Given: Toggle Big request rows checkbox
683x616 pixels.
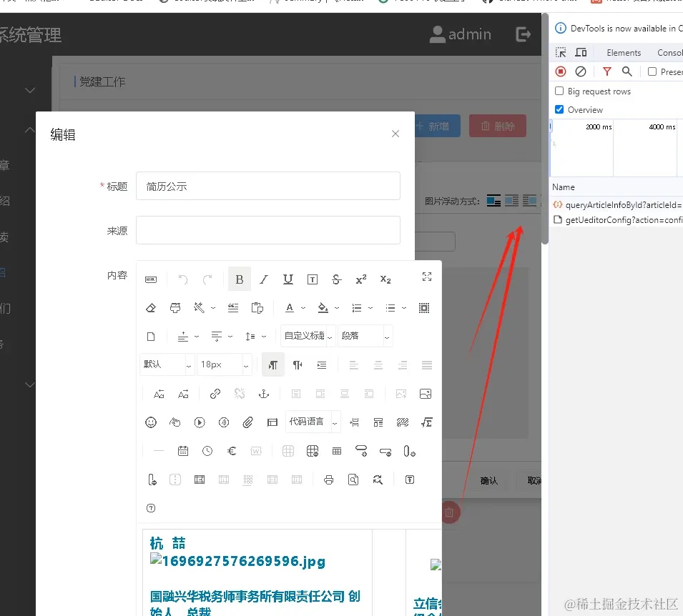Looking at the screenshot, I should tap(559, 91).
